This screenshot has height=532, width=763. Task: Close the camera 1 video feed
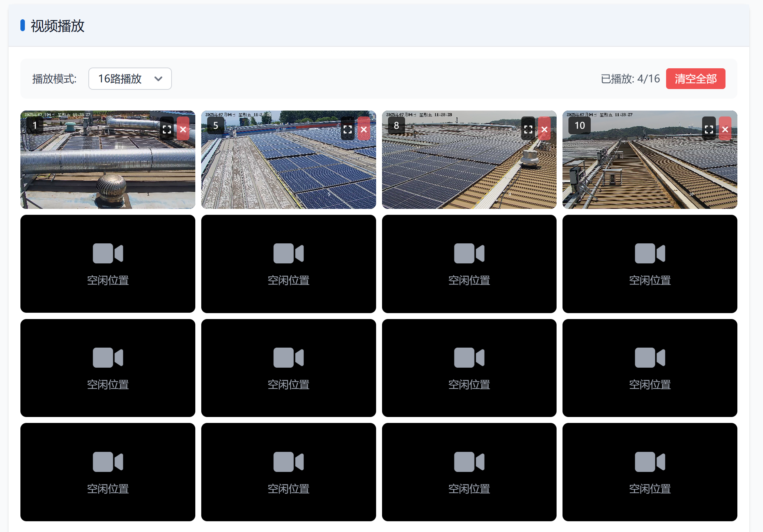[x=183, y=129]
